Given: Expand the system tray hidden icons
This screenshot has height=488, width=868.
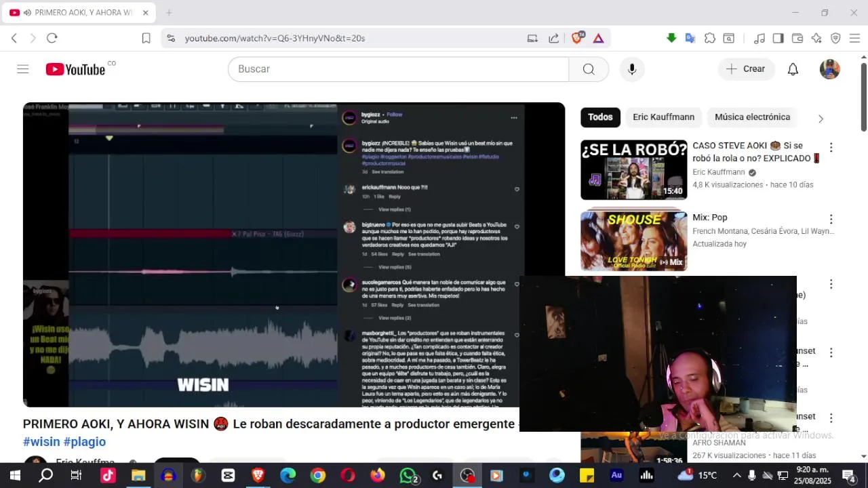Looking at the screenshot, I should pyautogui.click(x=737, y=475).
